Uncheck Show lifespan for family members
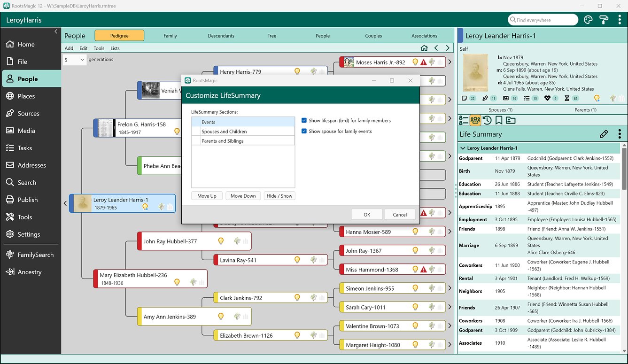628x364 pixels. [304, 121]
